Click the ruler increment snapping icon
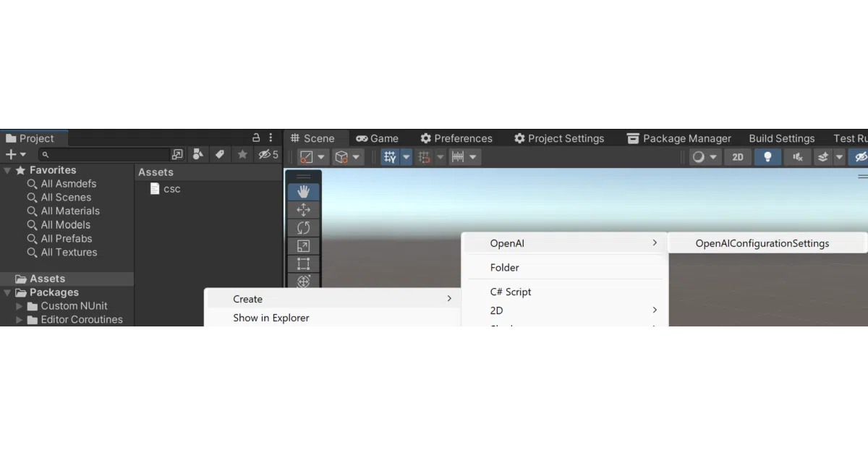868x456 pixels. [457, 157]
